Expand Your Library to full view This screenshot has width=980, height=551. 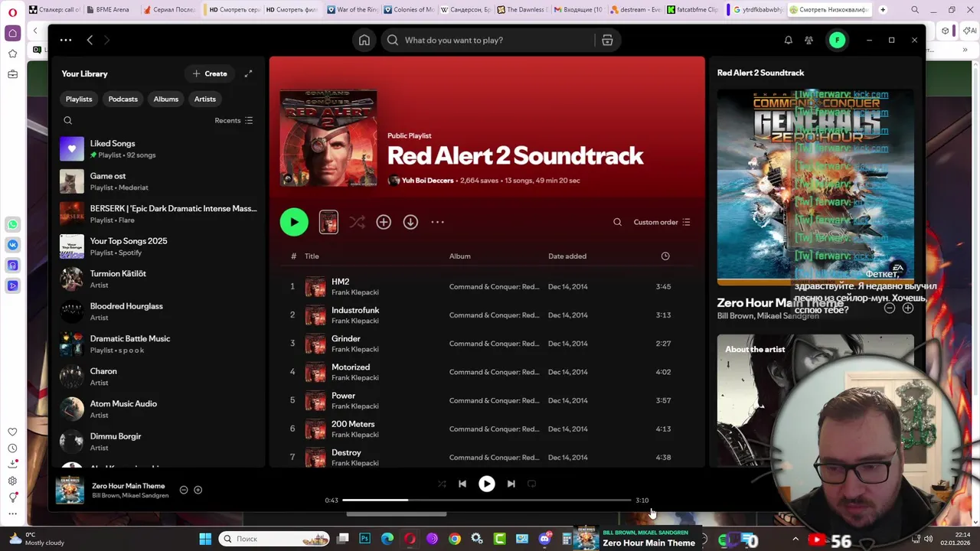pyautogui.click(x=248, y=73)
